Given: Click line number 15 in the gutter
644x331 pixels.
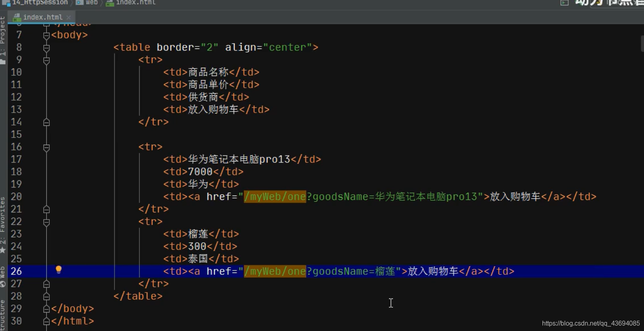Looking at the screenshot, I should (16, 134).
